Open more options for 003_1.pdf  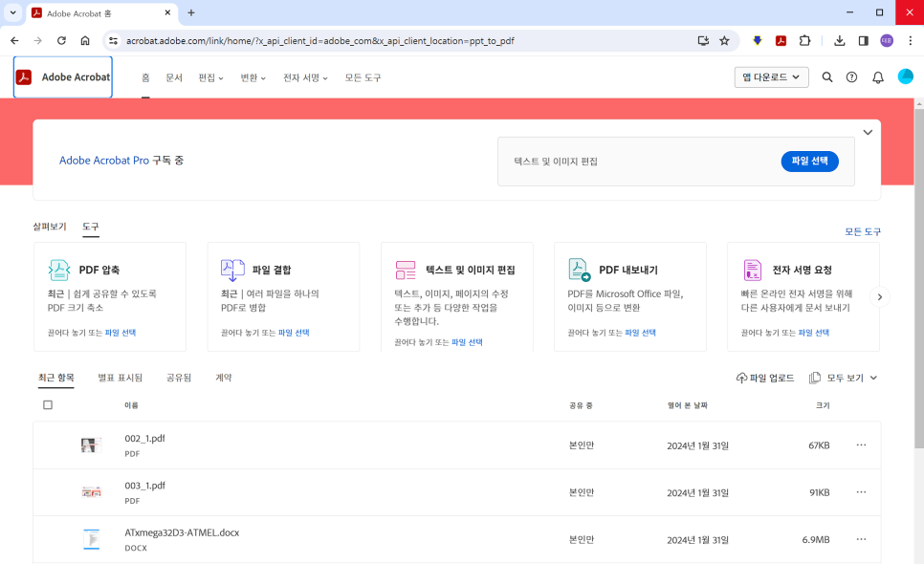coord(861,492)
